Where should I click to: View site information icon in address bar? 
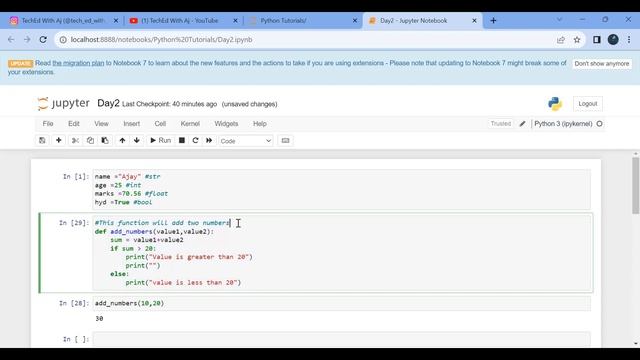tap(63, 40)
